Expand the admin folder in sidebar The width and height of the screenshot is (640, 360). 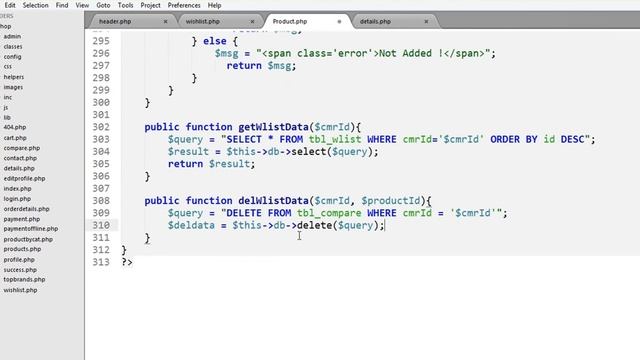12,36
